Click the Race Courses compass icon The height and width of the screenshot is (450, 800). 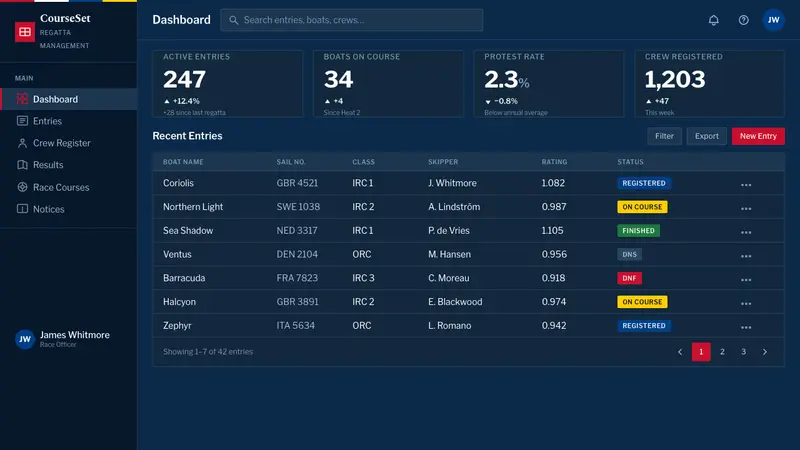[22, 187]
